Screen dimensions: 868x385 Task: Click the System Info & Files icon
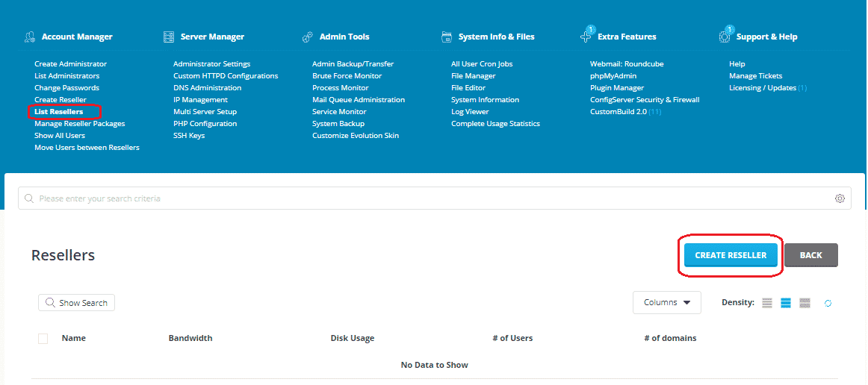[x=447, y=37]
